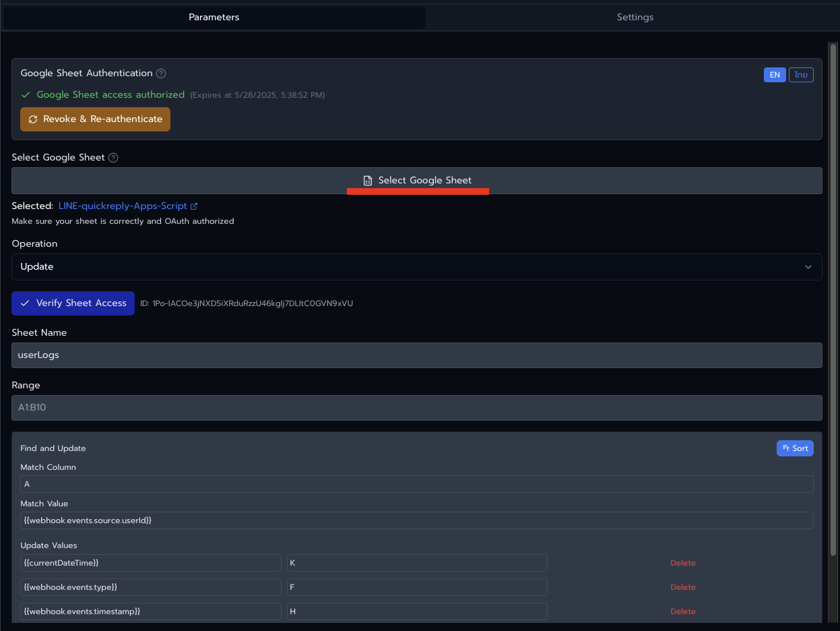Click the Select Google Sheet button
The width and height of the screenshot is (840, 631).
click(x=417, y=181)
